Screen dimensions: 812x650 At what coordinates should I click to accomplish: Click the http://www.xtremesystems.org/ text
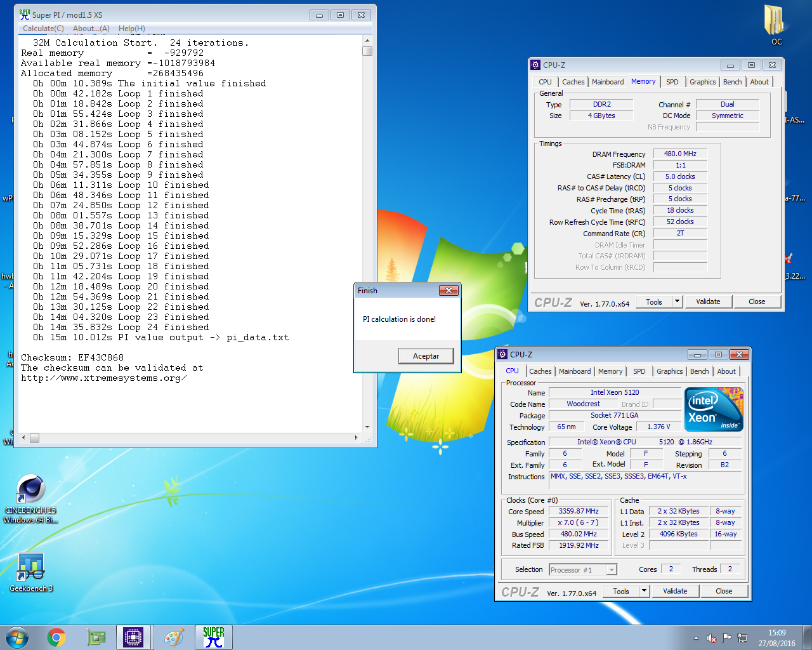[103, 378]
